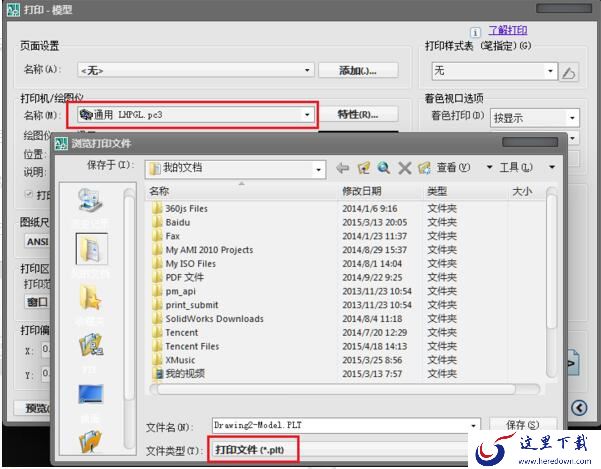Open the 工具(L) menu
The image size is (601, 469).
pos(516,167)
